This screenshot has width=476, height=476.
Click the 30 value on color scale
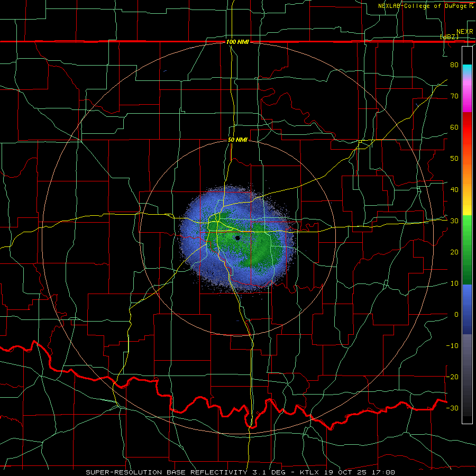454,221
